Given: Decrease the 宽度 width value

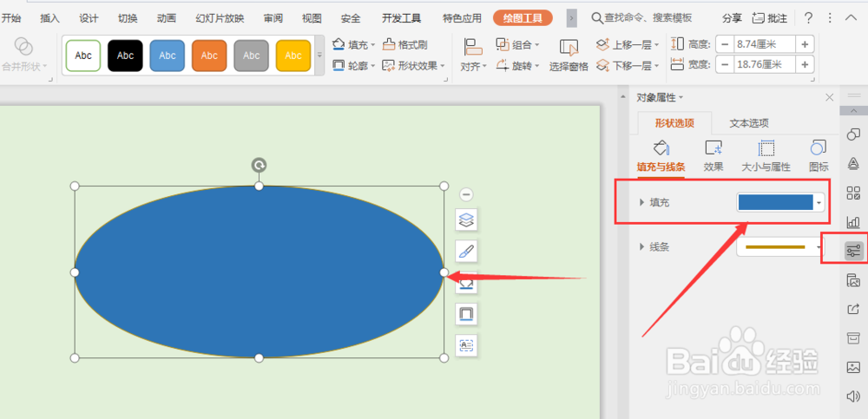Looking at the screenshot, I should click(x=725, y=65).
